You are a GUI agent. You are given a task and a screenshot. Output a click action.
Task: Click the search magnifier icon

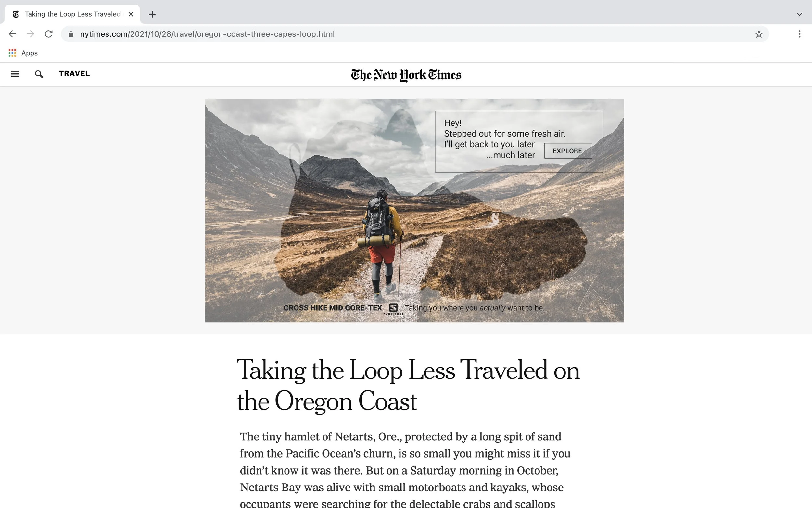pos(39,74)
